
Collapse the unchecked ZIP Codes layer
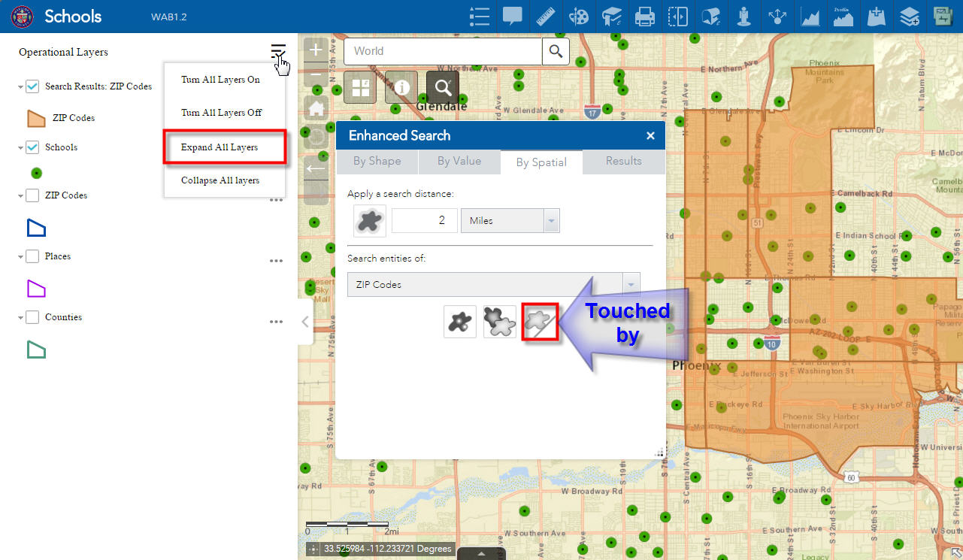(x=20, y=196)
